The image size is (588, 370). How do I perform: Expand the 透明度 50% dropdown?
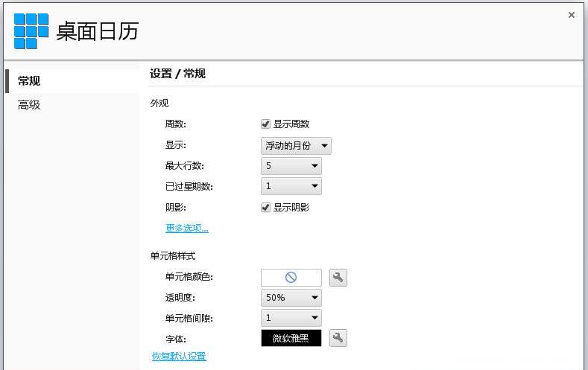pyautogui.click(x=291, y=298)
